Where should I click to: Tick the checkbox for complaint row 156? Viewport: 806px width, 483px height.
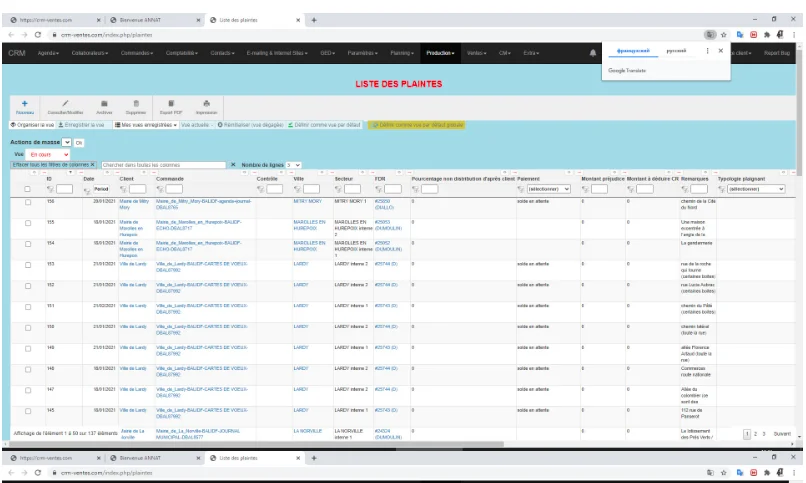pos(28,201)
